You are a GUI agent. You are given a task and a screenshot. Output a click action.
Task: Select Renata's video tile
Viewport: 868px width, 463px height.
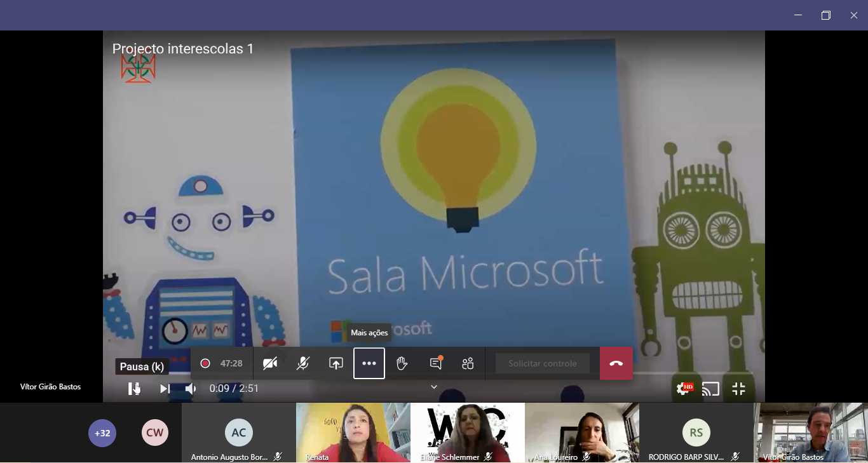[353, 433]
